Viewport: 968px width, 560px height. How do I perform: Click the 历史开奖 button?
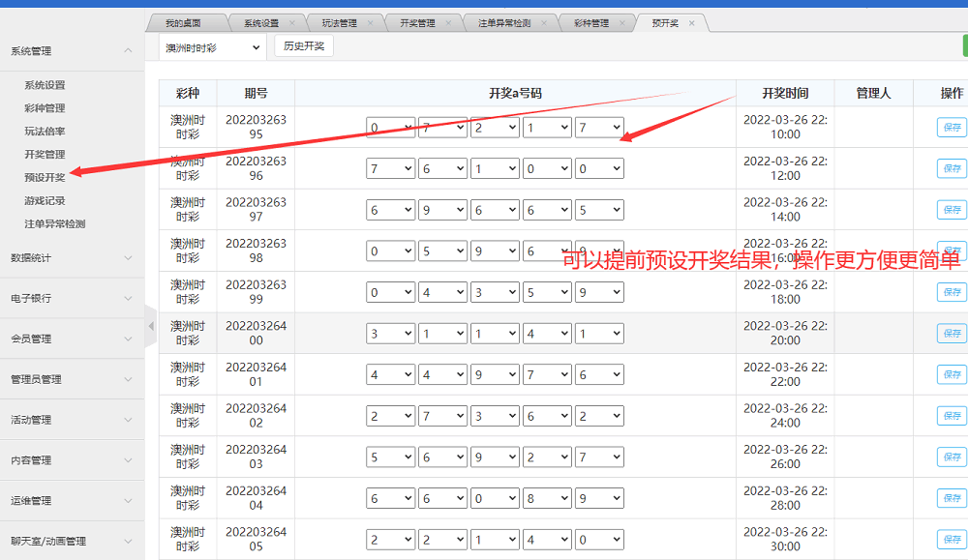pyautogui.click(x=304, y=46)
